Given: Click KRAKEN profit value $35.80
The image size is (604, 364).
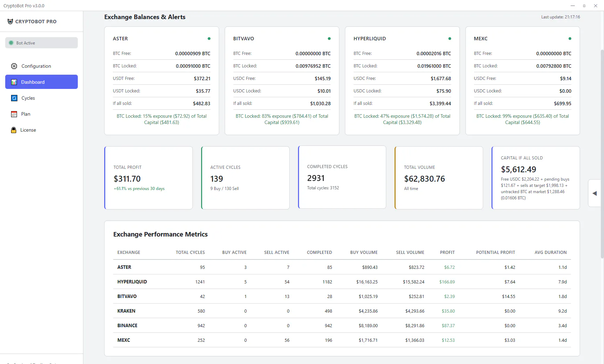Looking at the screenshot, I should click(x=448, y=311).
